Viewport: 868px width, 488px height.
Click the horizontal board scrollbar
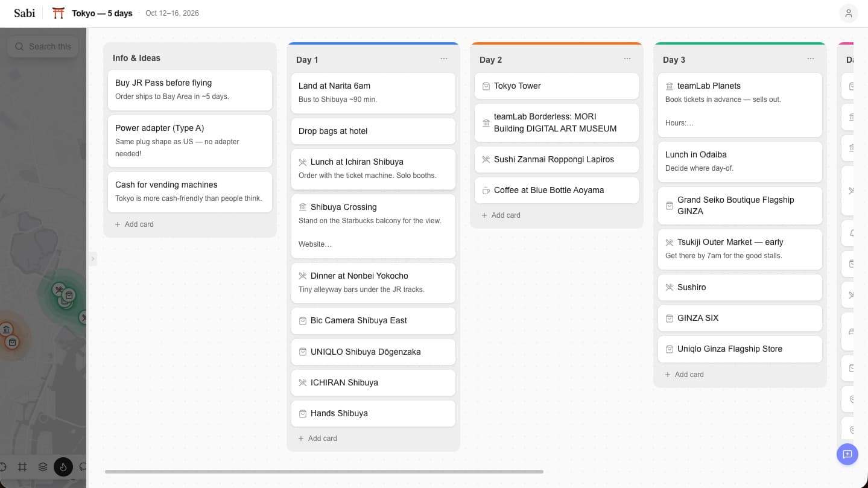click(324, 472)
